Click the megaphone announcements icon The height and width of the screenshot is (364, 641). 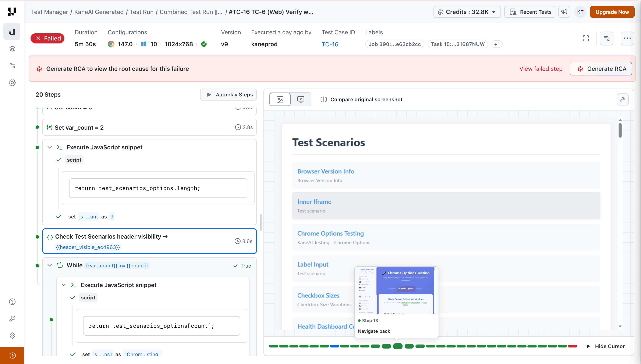point(564,12)
